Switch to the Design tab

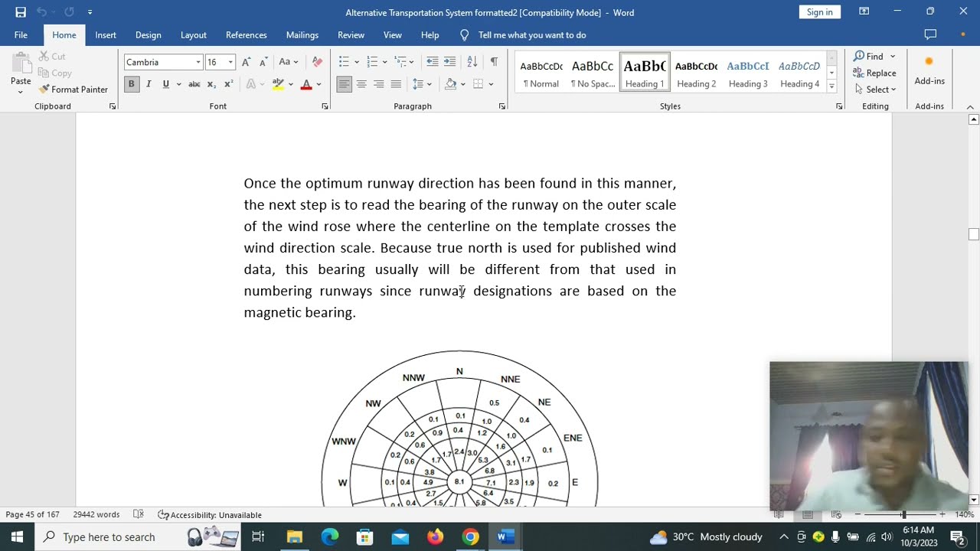pos(149,35)
